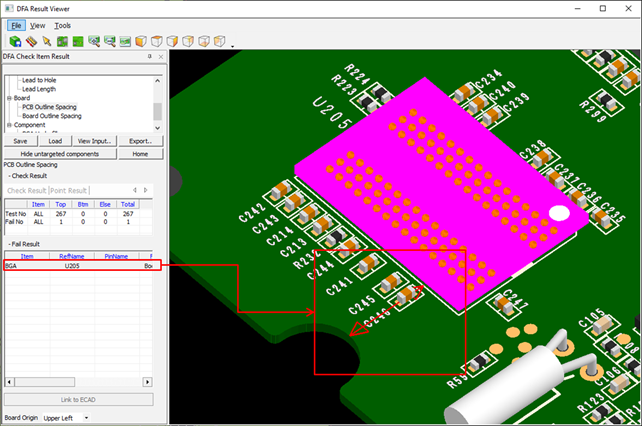
Task: Click the first orange 3D cube view icon
Action: [x=141, y=42]
